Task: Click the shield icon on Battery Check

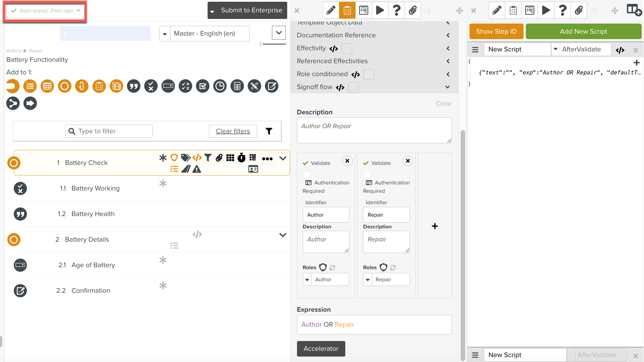Action: pos(174,158)
